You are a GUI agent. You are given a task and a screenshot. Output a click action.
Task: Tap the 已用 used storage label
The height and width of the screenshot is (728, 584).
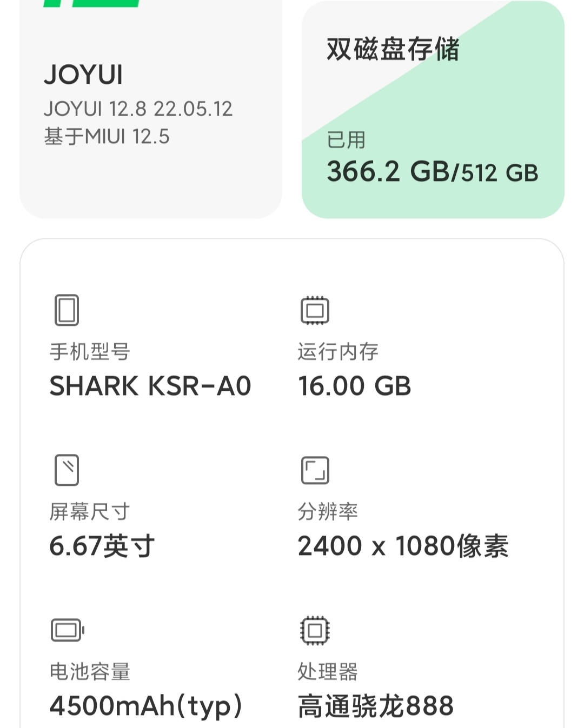[x=346, y=140]
